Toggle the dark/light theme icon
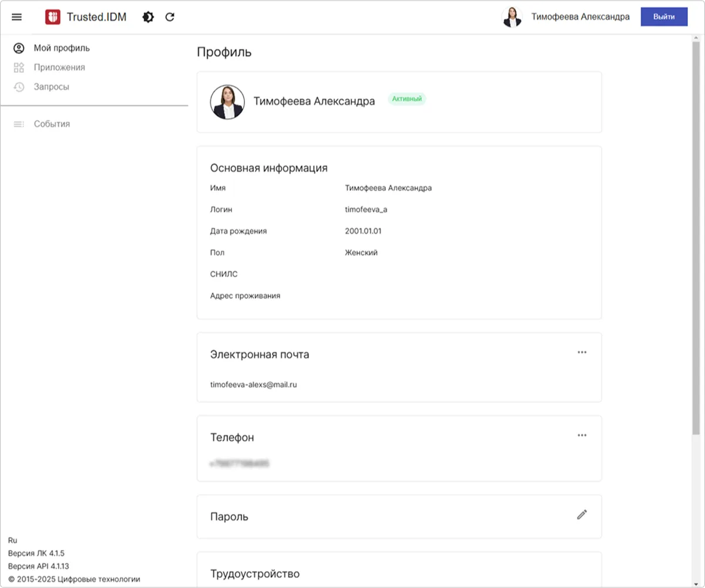Image resolution: width=705 pixels, height=588 pixels. [x=148, y=17]
